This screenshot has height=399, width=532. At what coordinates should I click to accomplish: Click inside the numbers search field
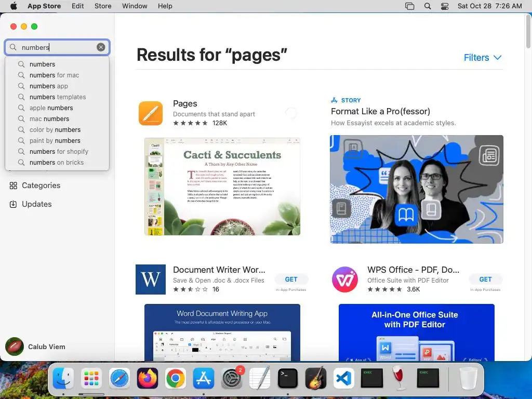(57, 47)
